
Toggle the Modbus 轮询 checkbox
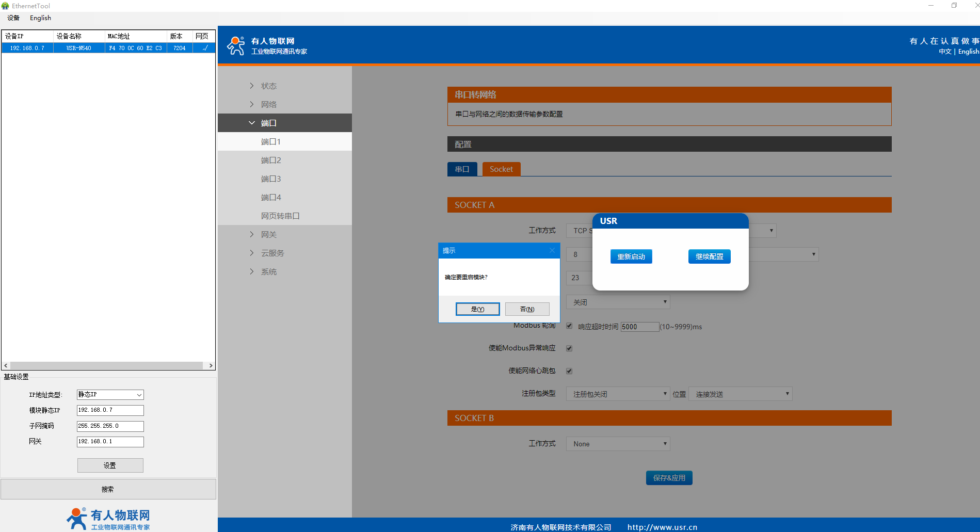tap(569, 326)
